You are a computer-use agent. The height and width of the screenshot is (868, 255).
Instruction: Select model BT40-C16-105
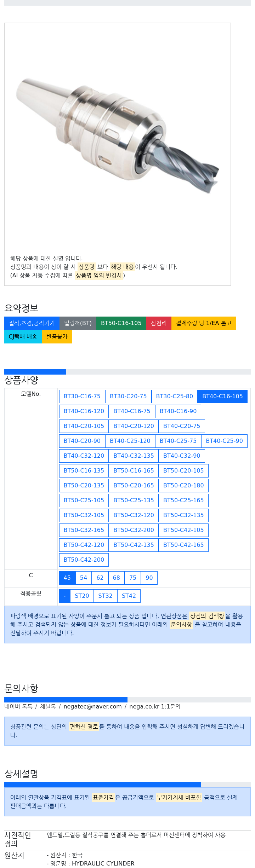click(222, 397)
